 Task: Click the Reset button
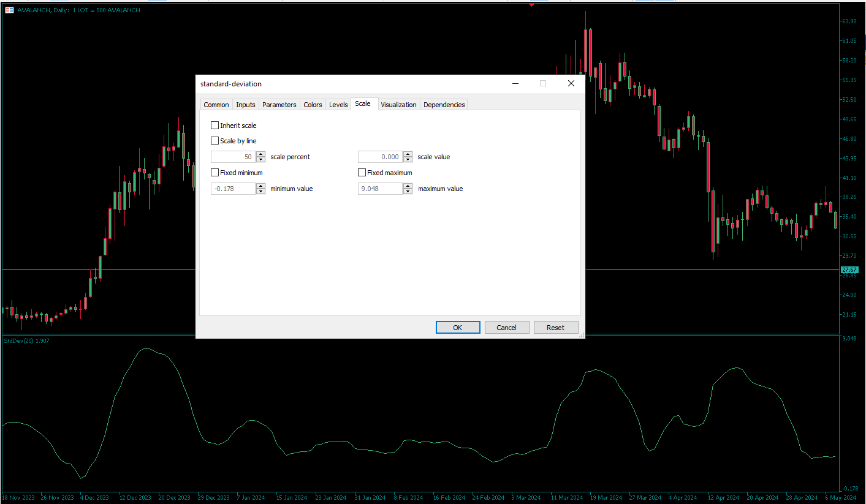pos(556,328)
